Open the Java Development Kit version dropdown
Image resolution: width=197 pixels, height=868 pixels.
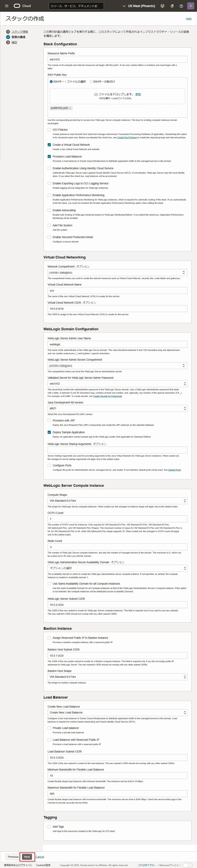coord(117,408)
